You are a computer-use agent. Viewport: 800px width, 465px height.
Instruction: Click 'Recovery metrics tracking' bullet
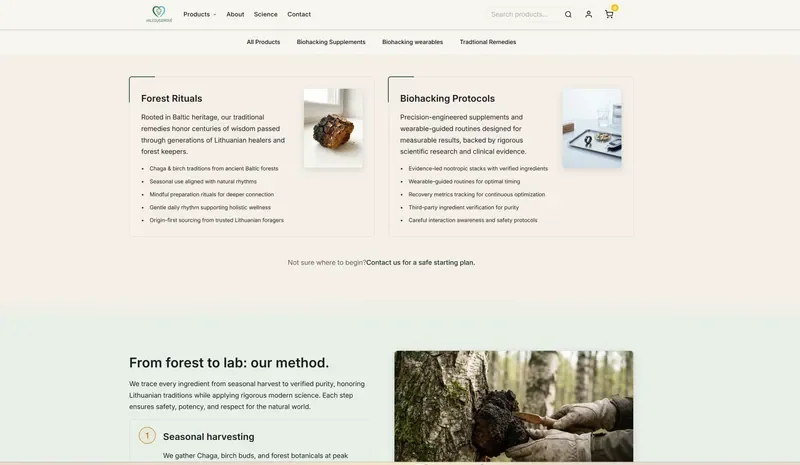(x=477, y=194)
